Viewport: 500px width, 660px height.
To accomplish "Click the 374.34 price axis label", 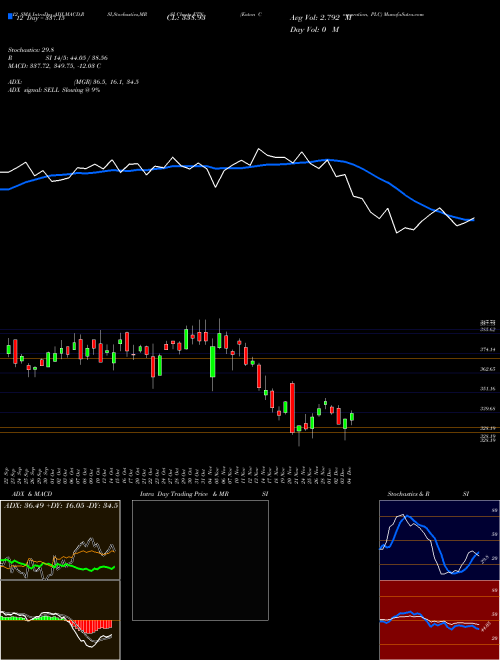I will click(488, 349).
